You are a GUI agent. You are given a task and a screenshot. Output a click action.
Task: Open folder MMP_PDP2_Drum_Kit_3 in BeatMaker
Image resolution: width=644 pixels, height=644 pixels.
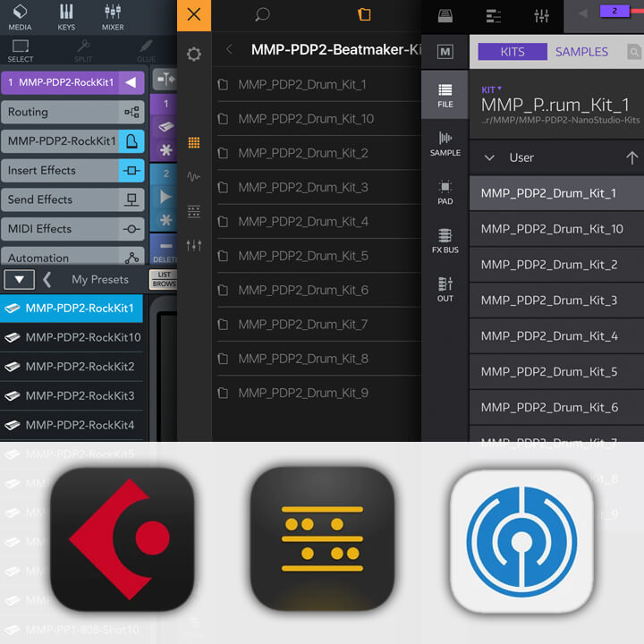318,188
